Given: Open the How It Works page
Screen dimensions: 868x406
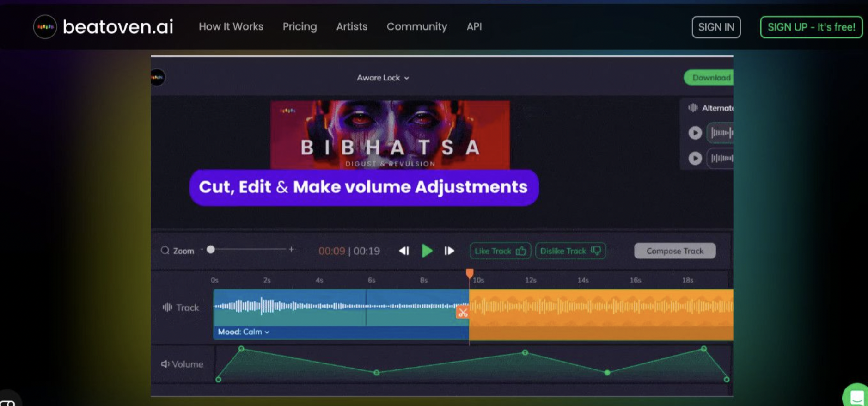Looking at the screenshot, I should point(231,27).
